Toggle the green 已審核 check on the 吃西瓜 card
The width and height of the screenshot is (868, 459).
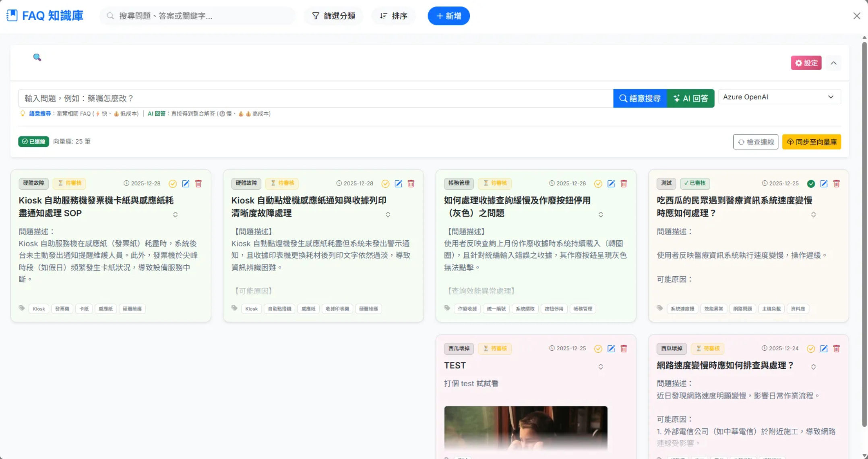coord(810,184)
